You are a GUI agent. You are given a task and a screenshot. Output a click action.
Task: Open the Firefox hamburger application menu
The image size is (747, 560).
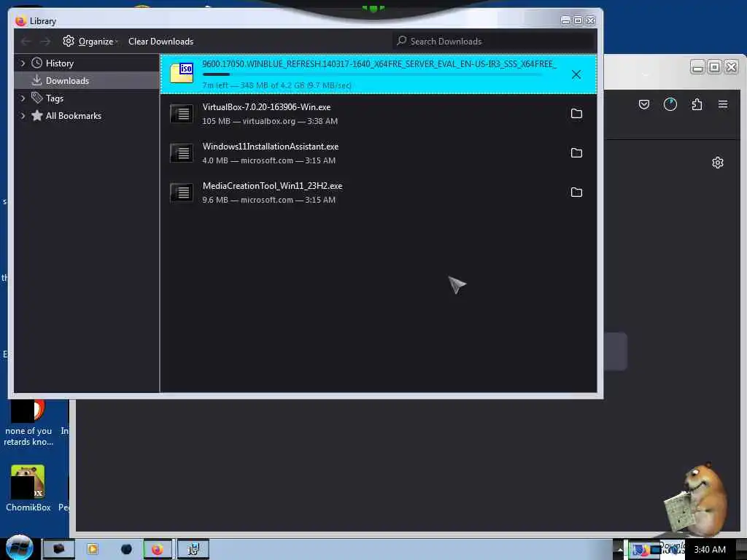click(723, 104)
